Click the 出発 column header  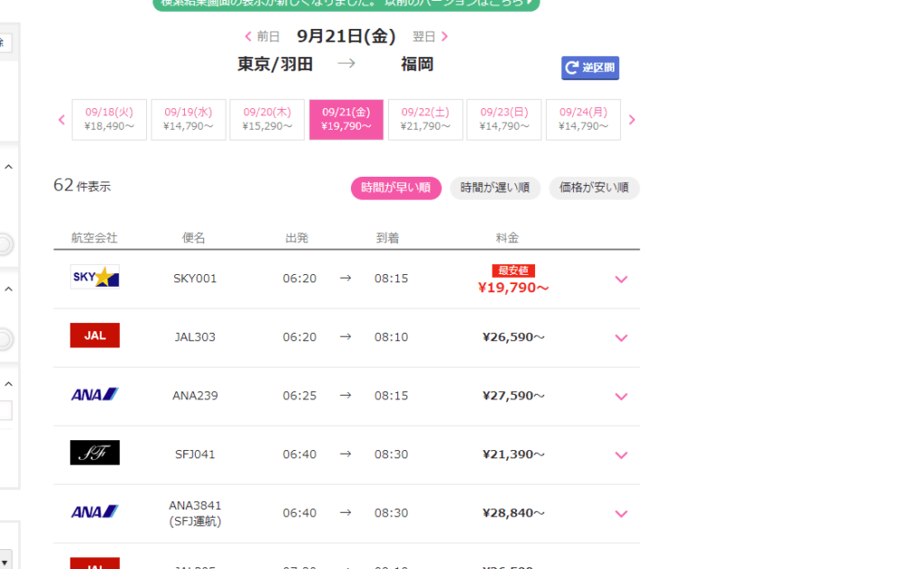click(297, 238)
